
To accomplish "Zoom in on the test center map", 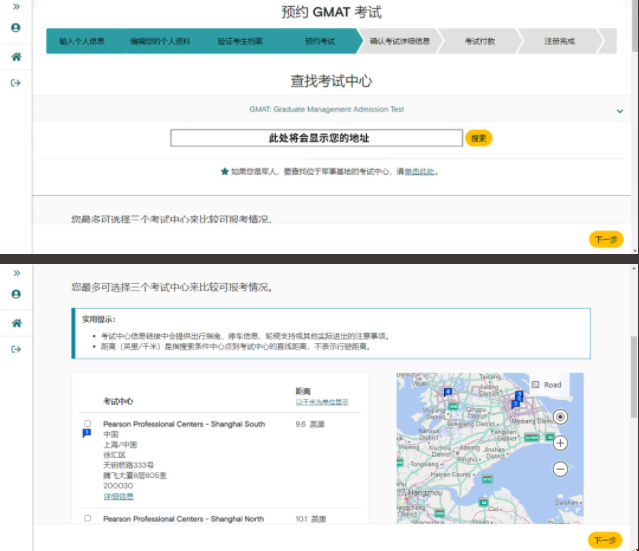I will click(x=560, y=443).
